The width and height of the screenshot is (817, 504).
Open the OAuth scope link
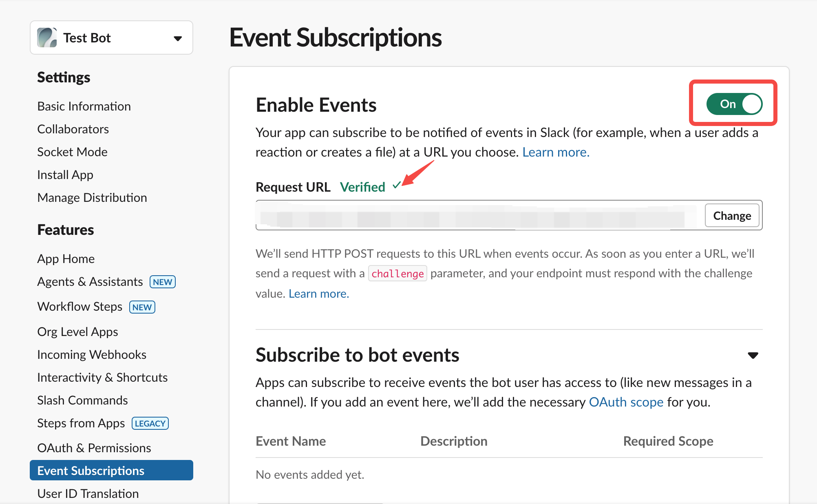pyautogui.click(x=626, y=402)
